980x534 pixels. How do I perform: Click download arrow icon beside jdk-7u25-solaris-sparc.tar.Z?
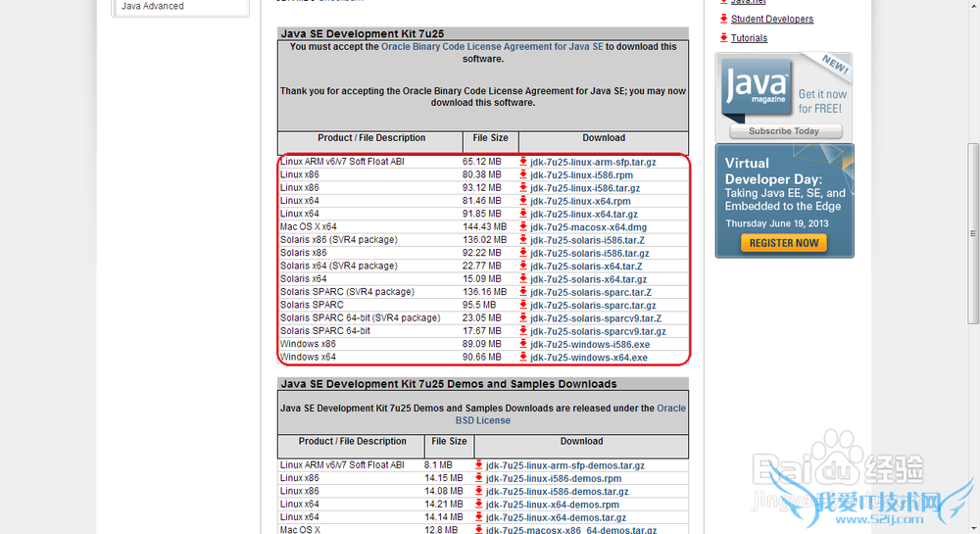point(523,292)
